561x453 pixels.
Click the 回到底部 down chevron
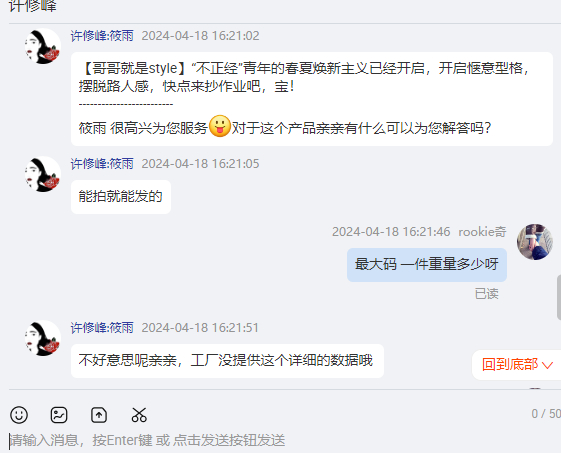(x=547, y=365)
